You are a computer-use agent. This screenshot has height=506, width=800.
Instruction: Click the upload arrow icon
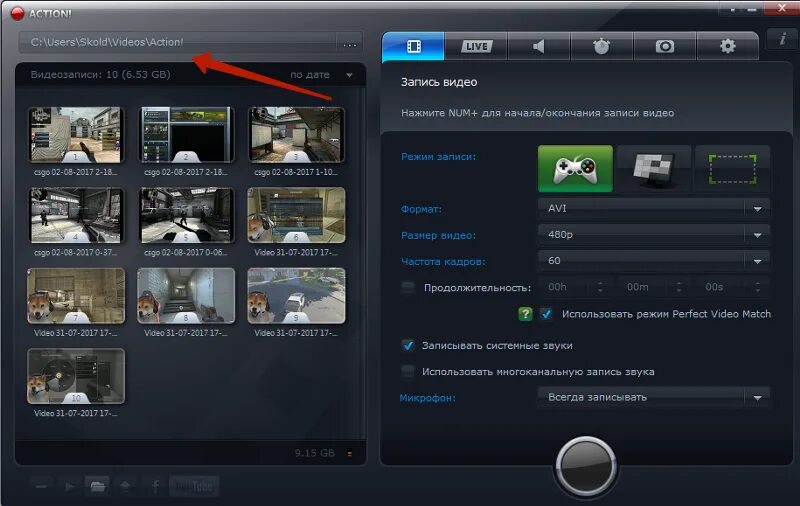point(126,487)
